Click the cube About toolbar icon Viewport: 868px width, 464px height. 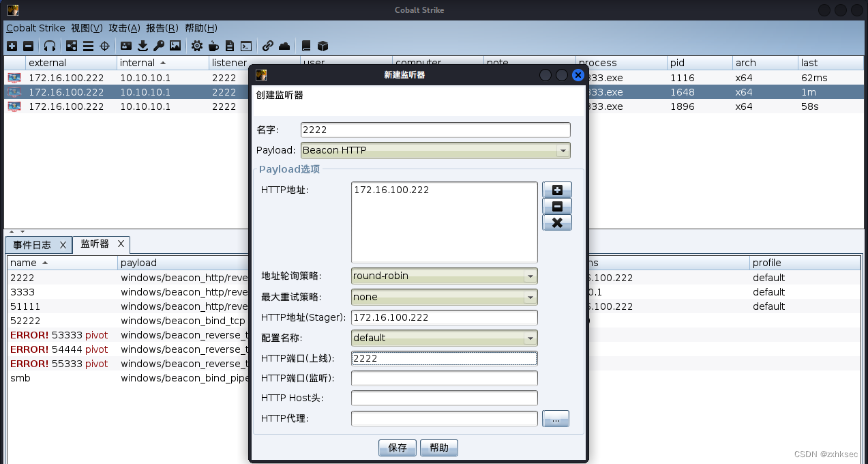click(x=323, y=46)
